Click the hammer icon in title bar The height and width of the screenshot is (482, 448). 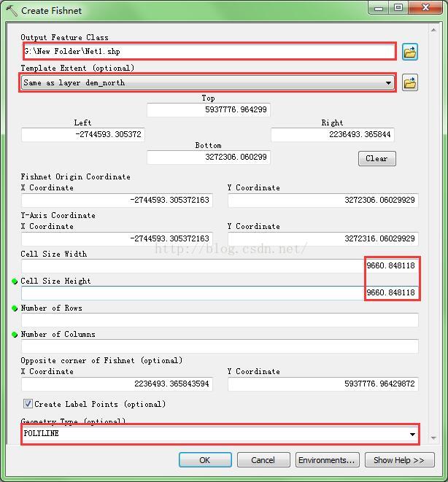(x=12, y=10)
